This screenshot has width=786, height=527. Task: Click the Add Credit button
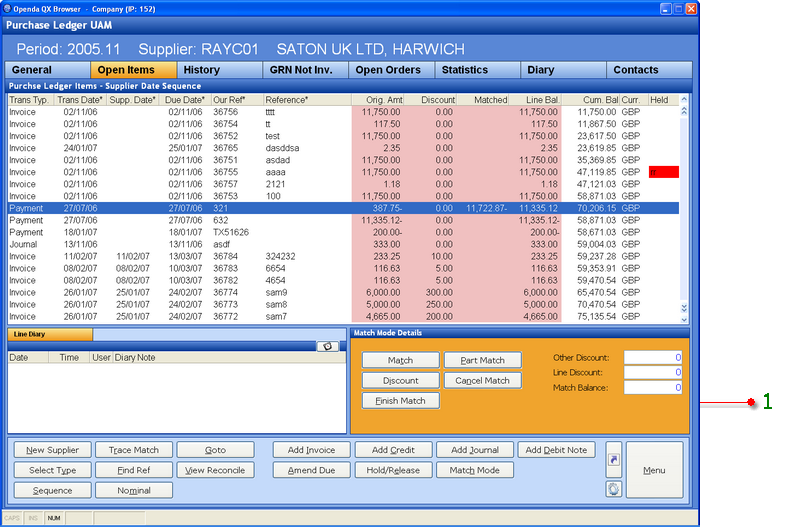394,450
